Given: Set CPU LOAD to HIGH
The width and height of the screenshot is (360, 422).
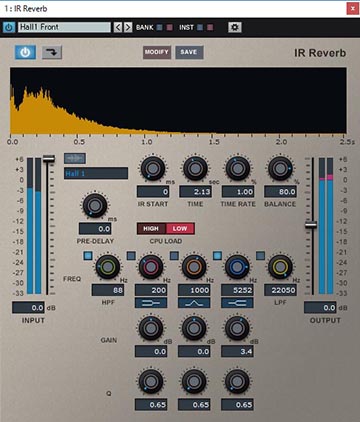Looking at the screenshot, I should (x=151, y=229).
